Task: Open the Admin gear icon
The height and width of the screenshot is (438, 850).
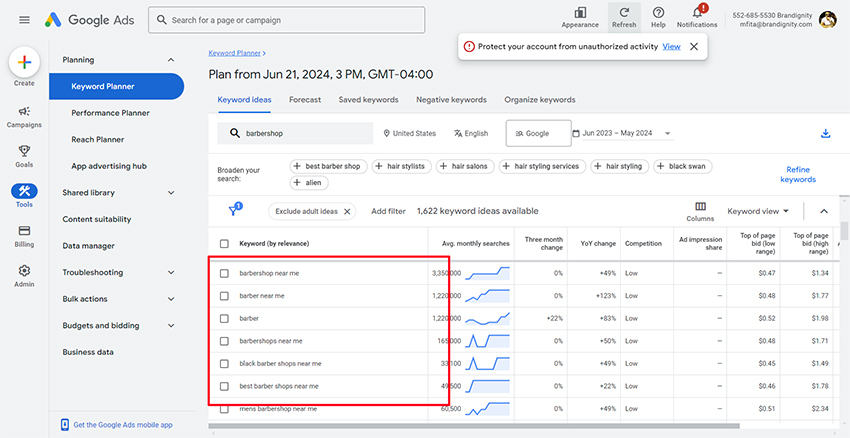Action: click(24, 275)
